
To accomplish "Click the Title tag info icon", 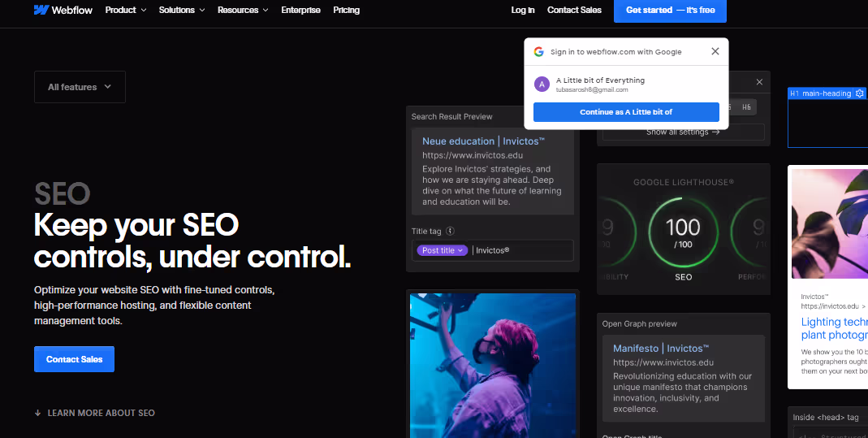I will click(450, 231).
